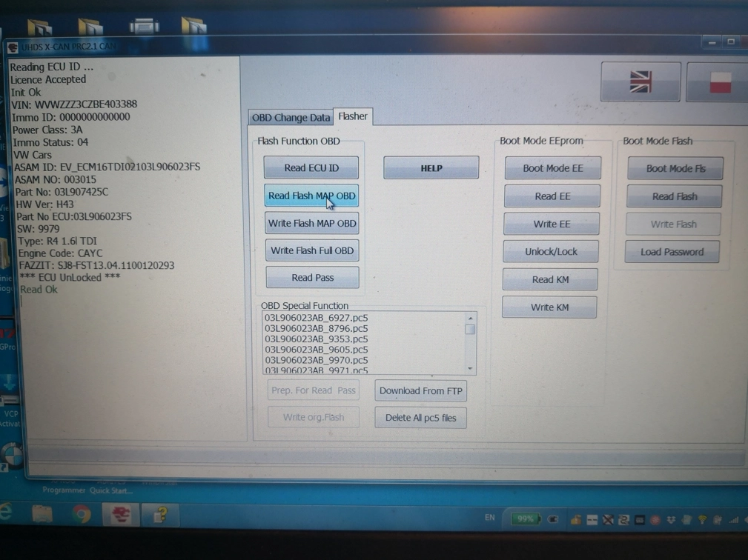Launch Google Chrome from the taskbar
Screen dimensions: 748x560
[x=82, y=515]
